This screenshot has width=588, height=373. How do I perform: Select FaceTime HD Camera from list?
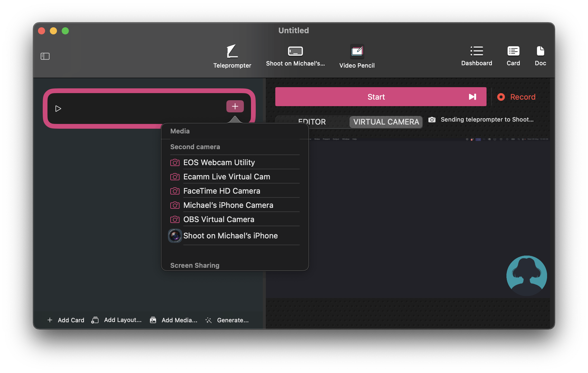pos(222,191)
